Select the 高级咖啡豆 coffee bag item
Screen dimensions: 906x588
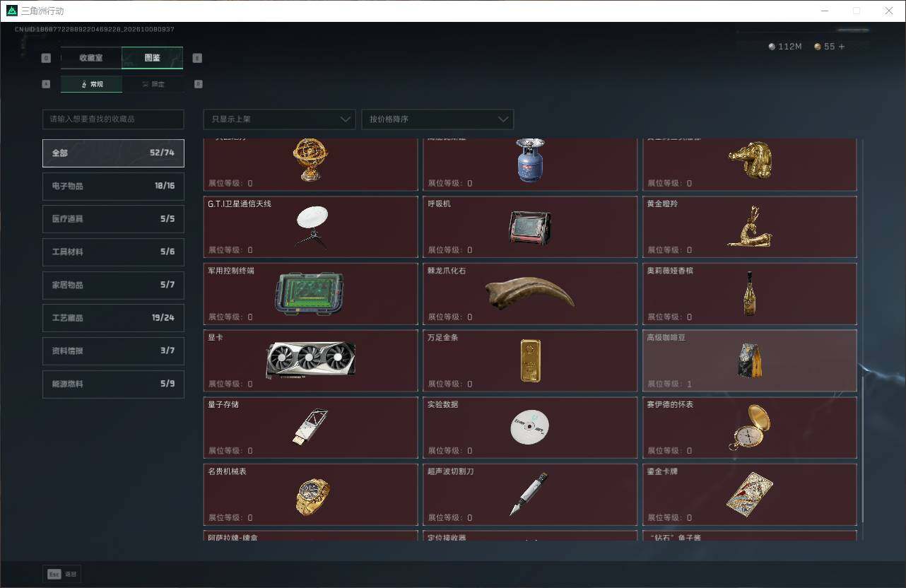[749, 361]
